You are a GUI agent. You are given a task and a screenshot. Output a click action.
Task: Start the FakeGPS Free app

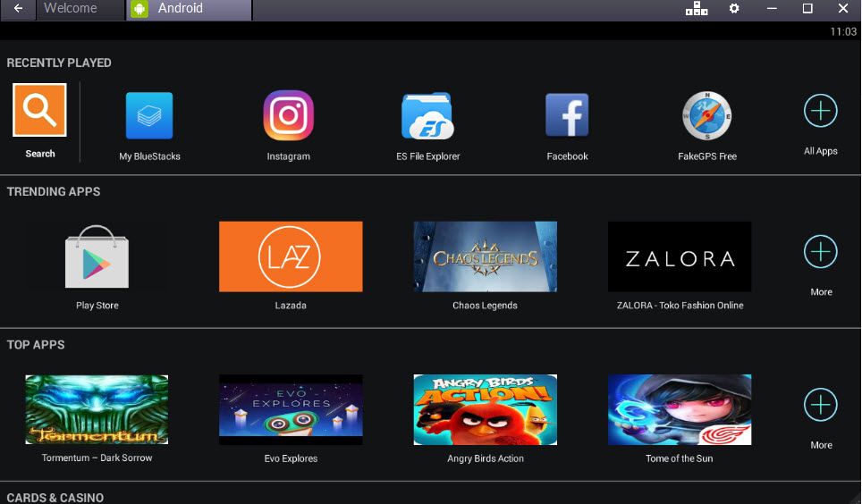pos(706,116)
